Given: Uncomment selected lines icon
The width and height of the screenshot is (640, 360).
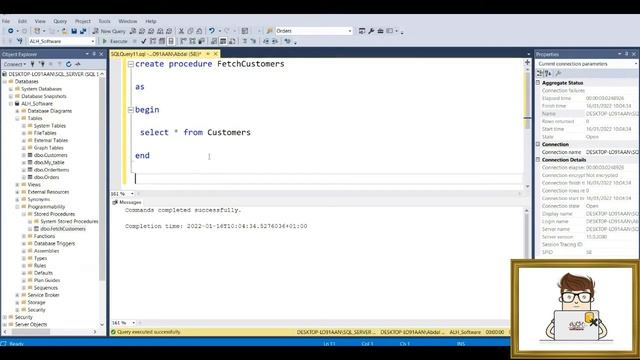Looking at the screenshot, I should (x=253, y=41).
